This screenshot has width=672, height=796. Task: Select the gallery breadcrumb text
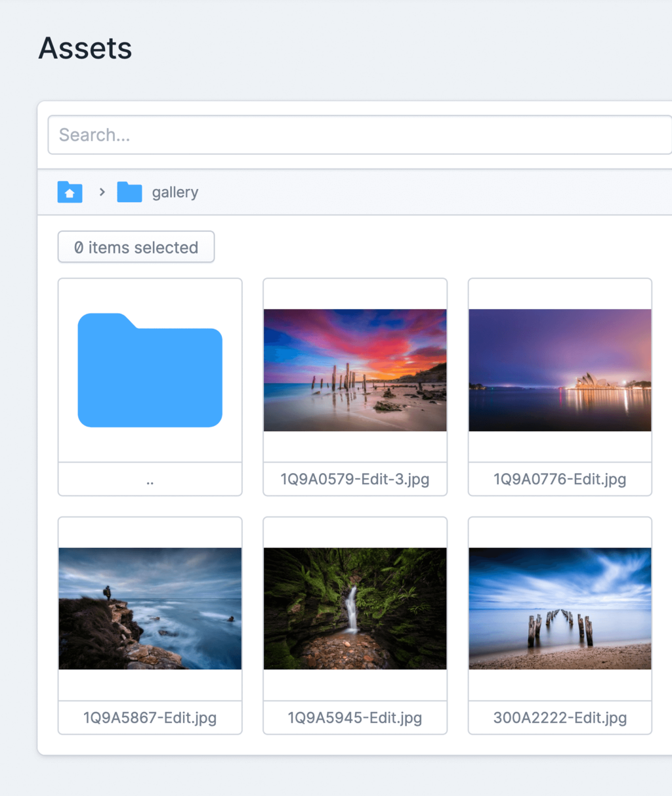coord(175,192)
